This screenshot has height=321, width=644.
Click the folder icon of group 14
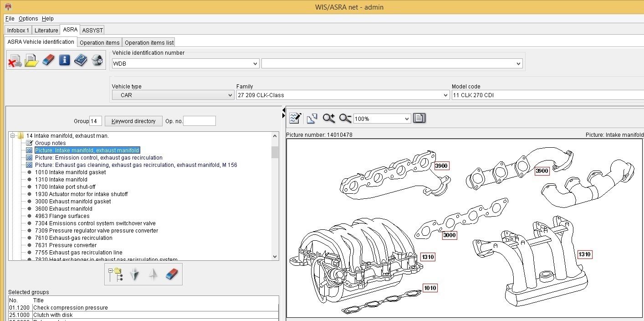pyautogui.click(x=21, y=135)
